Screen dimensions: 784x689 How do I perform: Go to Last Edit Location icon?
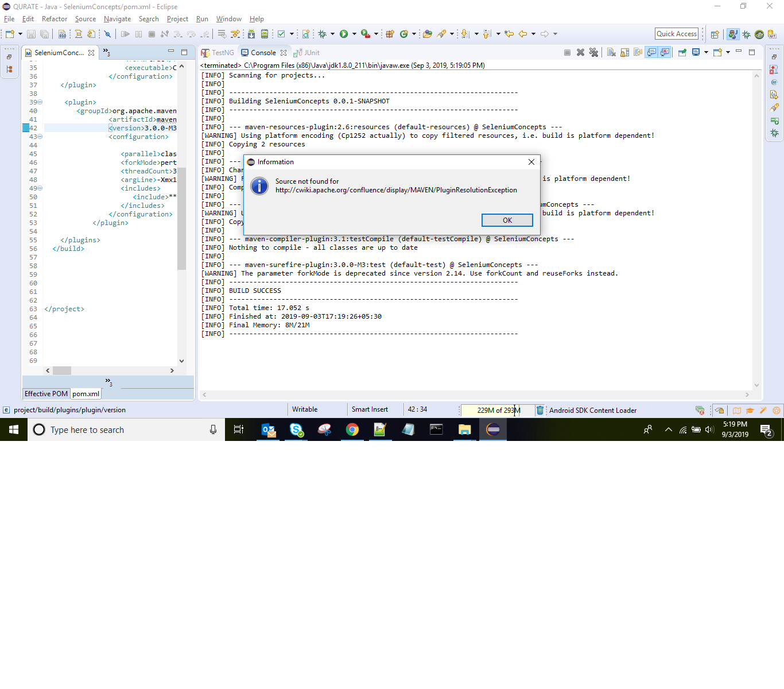[509, 34]
